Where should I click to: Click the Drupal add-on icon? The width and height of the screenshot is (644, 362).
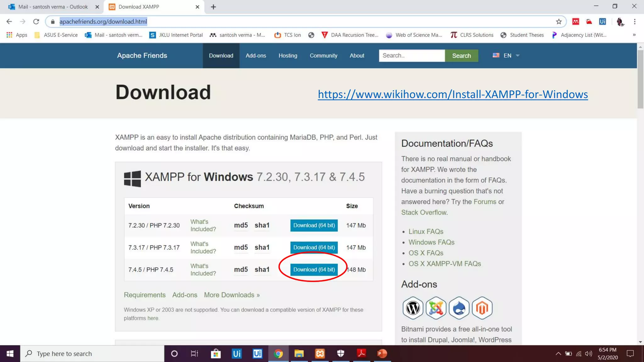click(459, 308)
